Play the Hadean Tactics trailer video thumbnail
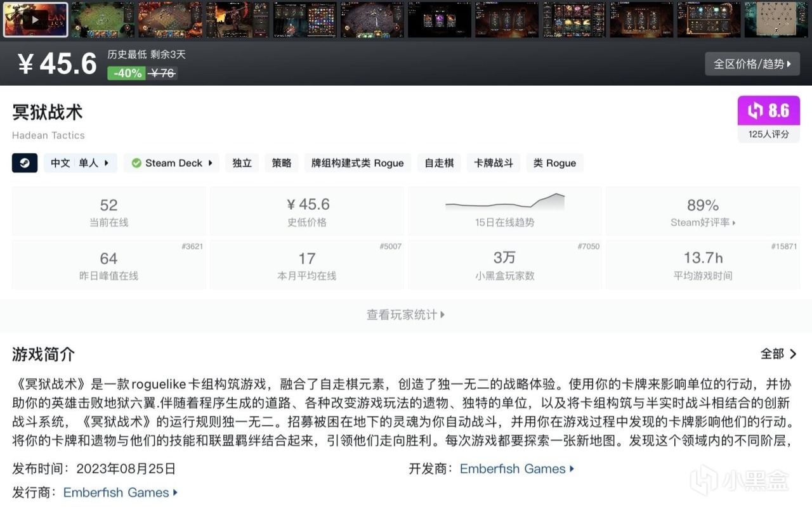Image resolution: width=812 pixels, height=509 pixels. click(x=35, y=20)
